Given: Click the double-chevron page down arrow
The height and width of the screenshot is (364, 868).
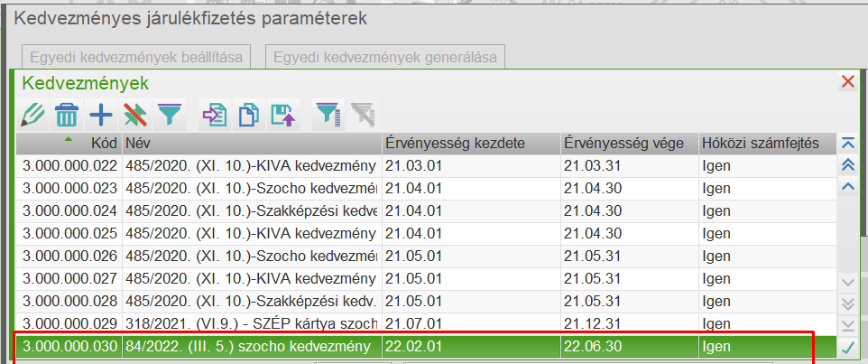Looking at the screenshot, I should (847, 303).
